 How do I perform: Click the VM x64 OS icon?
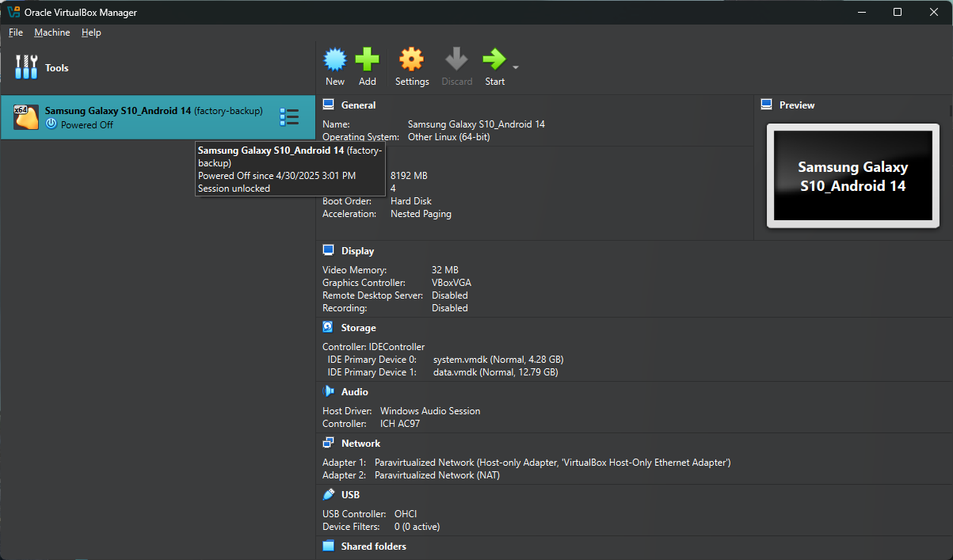[26, 117]
